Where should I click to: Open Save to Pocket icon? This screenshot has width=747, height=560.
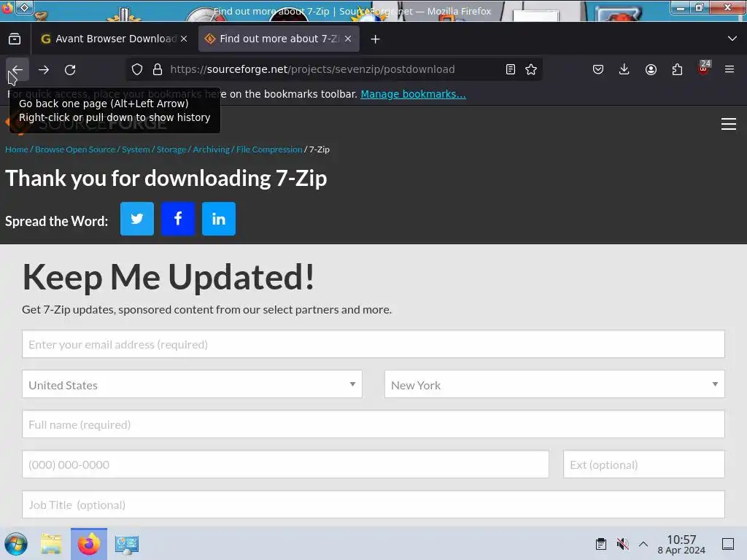click(598, 69)
